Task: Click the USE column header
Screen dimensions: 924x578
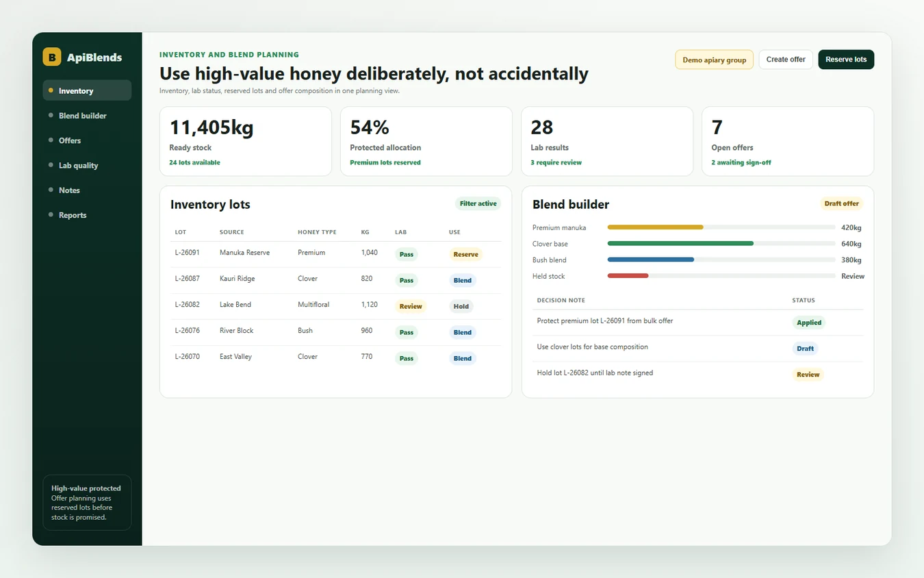Action: [454, 232]
